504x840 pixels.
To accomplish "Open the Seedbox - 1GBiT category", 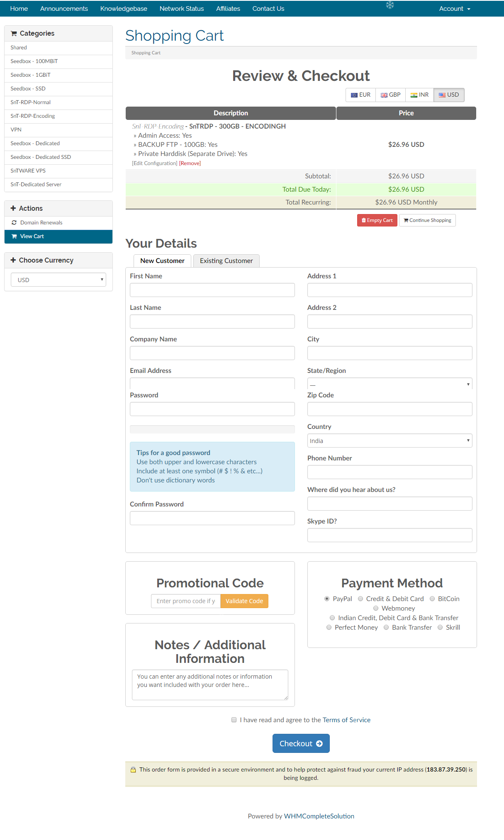I will pyautogui.click(x=58, y=75).
